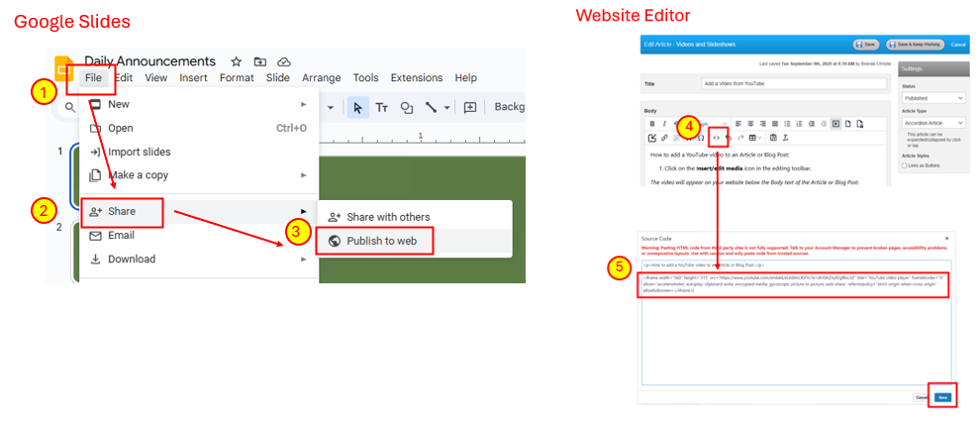
Task: Click the move to folder icon
Action: click(260, 61)
